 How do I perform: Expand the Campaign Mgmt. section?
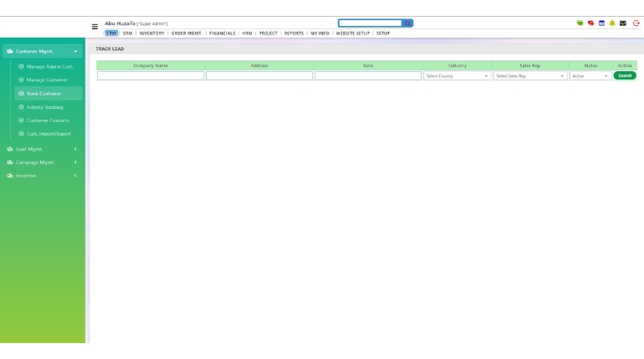coord(43,162)
